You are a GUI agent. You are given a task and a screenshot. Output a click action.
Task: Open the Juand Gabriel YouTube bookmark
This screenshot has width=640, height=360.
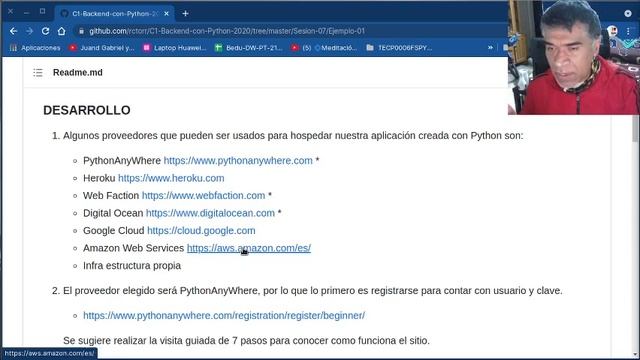point(102,48)
